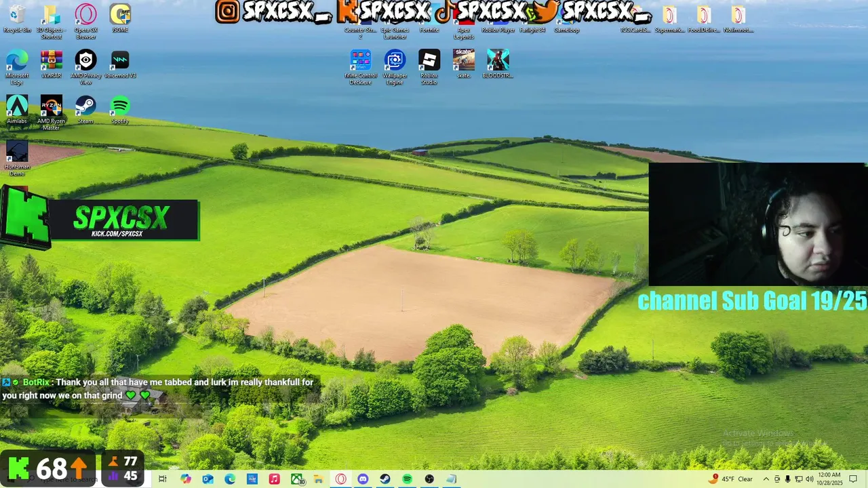Switch to Discord on the taskbar

pyautogui.click(x=363, y=479)
